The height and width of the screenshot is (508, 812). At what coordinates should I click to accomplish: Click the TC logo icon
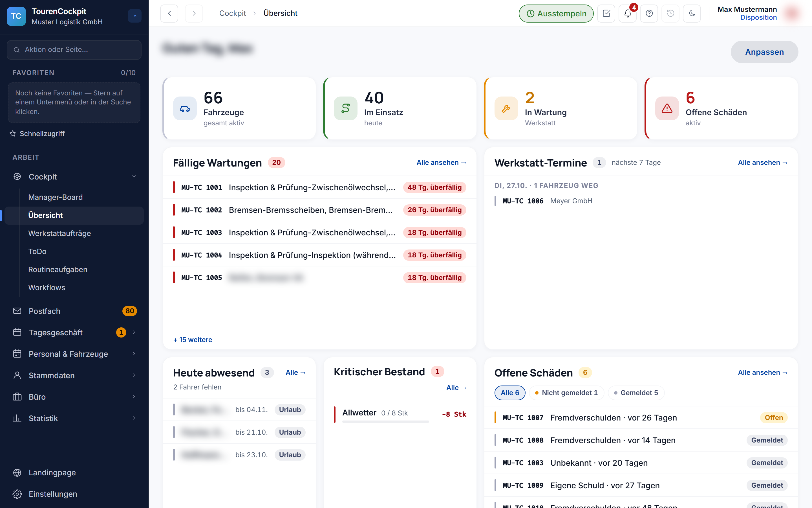[16, 16]
